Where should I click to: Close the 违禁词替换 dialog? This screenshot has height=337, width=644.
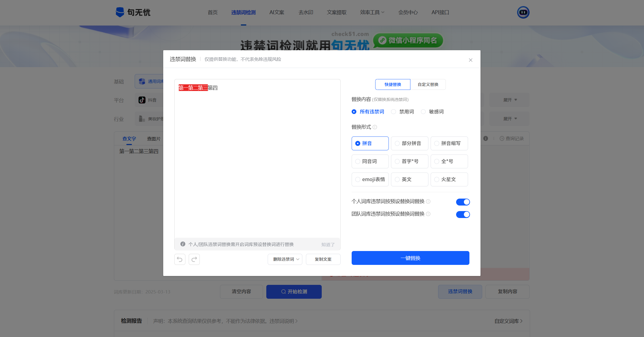point(470,60)
